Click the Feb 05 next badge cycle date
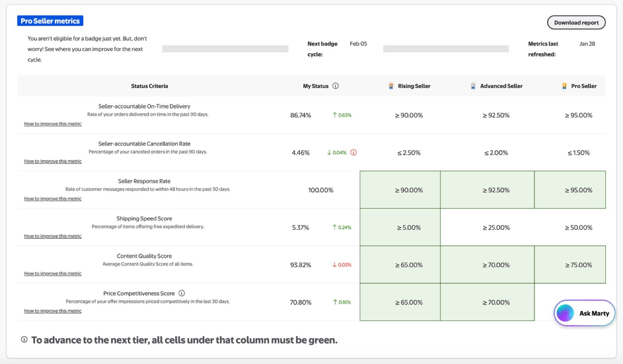 (x=358, y=44)
